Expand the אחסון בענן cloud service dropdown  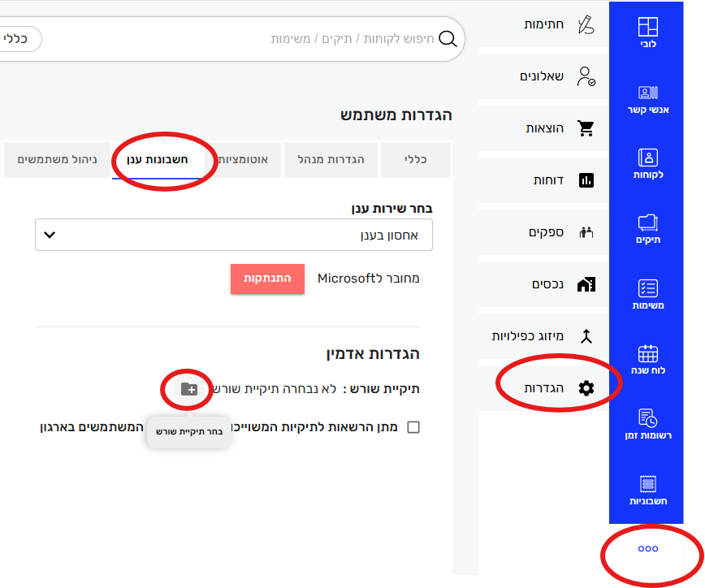click(x=234, y=235)
